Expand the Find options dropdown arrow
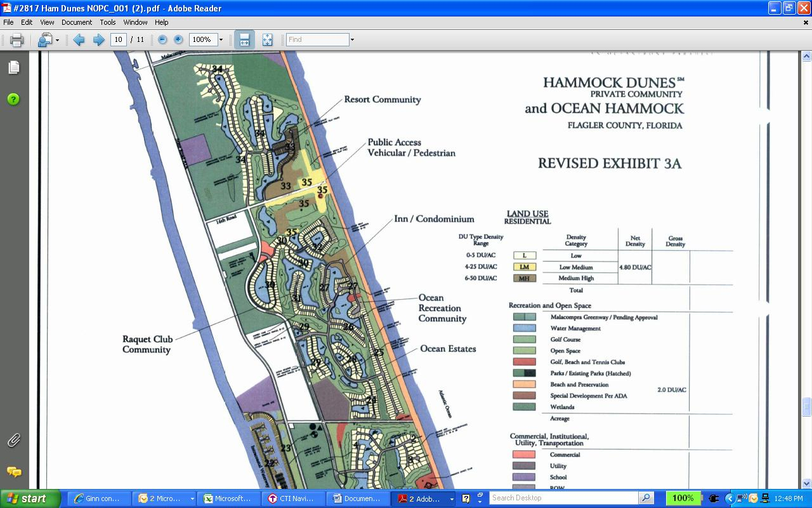The height and width of the screenshot is (508, 812). click(352, 40)
